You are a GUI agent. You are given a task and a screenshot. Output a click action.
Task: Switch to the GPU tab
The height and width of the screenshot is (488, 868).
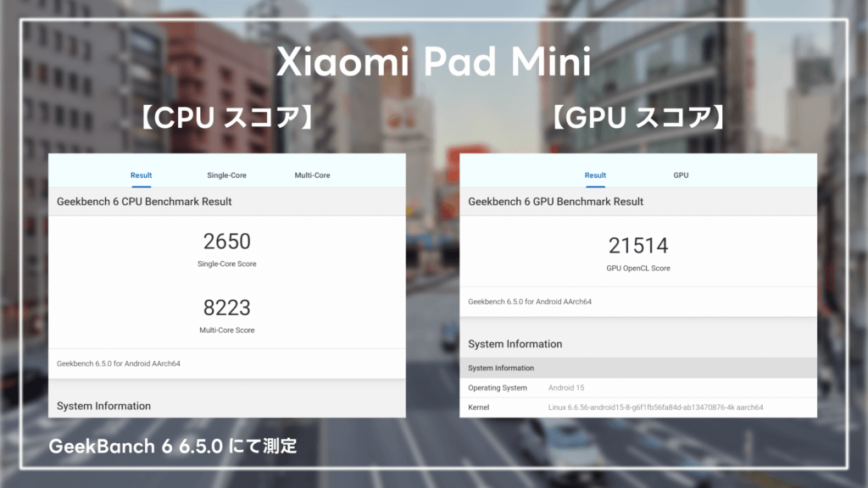click(681, 175)
